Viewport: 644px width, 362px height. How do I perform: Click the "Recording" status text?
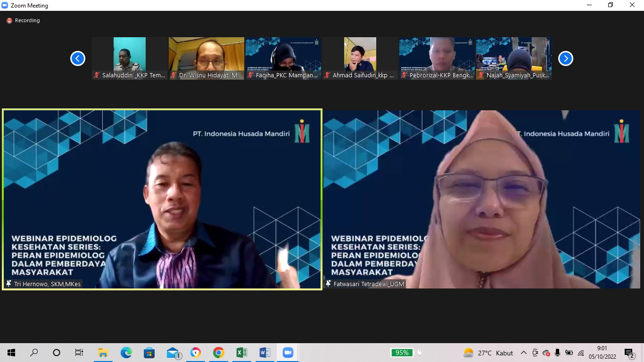27,21
